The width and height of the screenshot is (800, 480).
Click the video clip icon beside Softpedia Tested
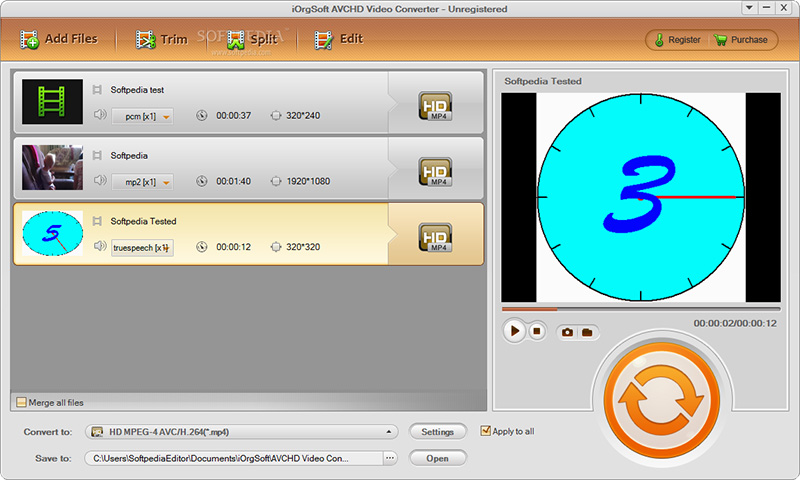(97, 221)
